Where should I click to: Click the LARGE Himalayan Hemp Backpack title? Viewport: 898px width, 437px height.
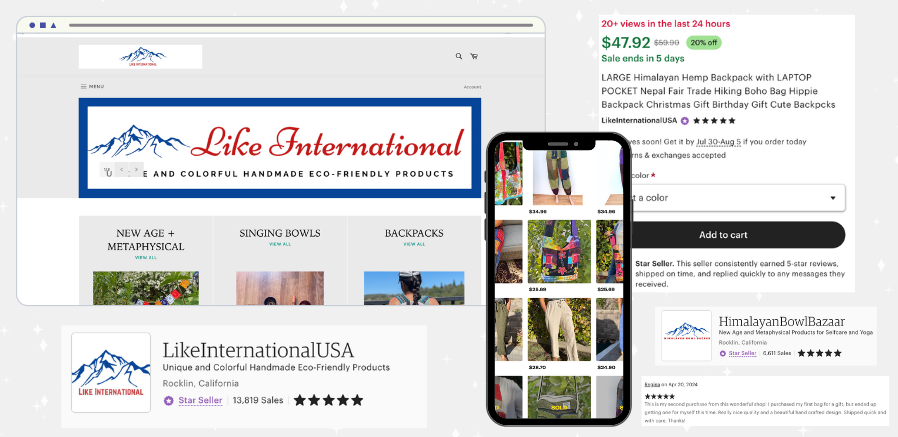click(718, 91)
